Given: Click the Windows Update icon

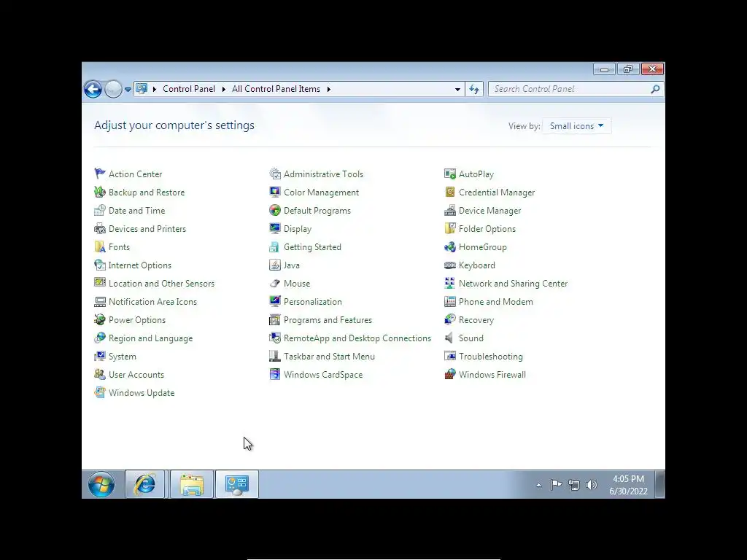Looking at the screenshot, I should pos(99,392).
